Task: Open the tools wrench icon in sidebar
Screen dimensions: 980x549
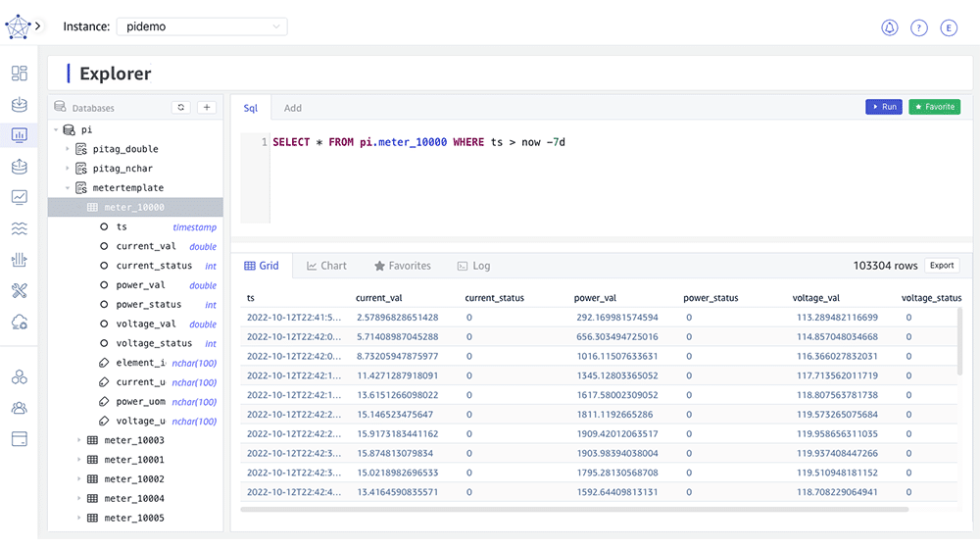Action: (20, 290)
